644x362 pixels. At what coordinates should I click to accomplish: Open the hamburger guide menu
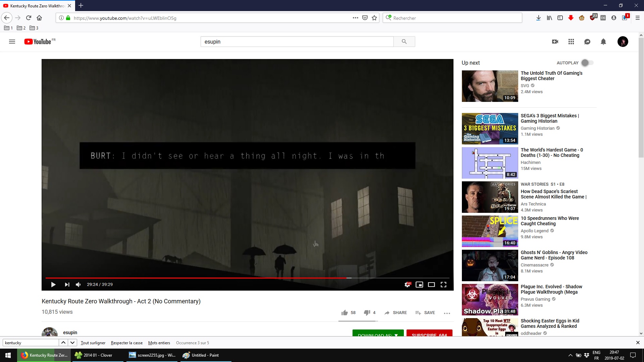12,42
